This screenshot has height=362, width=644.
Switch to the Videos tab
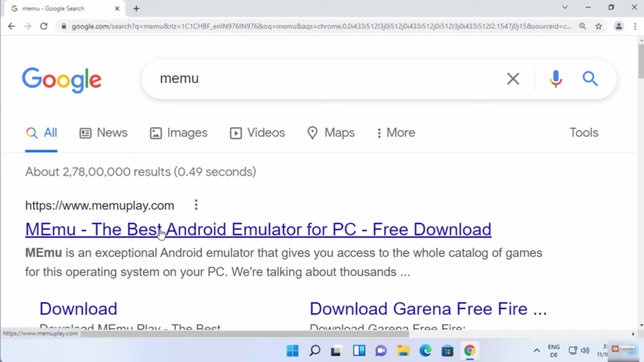point(257,133)
